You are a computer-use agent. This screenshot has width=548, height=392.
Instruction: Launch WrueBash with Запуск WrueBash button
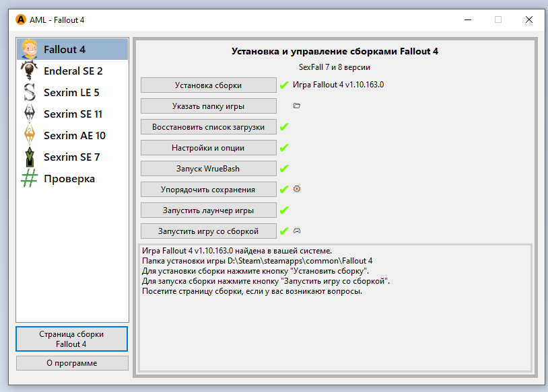pos(208,169)
